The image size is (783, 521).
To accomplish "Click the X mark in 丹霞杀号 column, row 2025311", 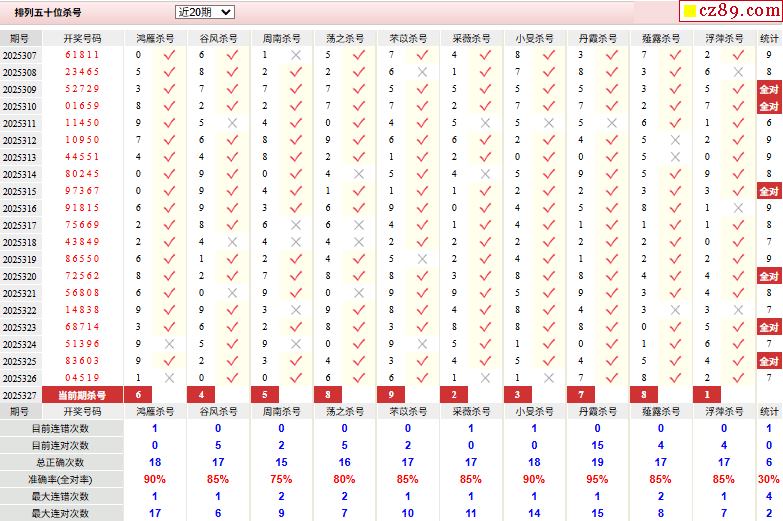I will (x=612, y=123).
